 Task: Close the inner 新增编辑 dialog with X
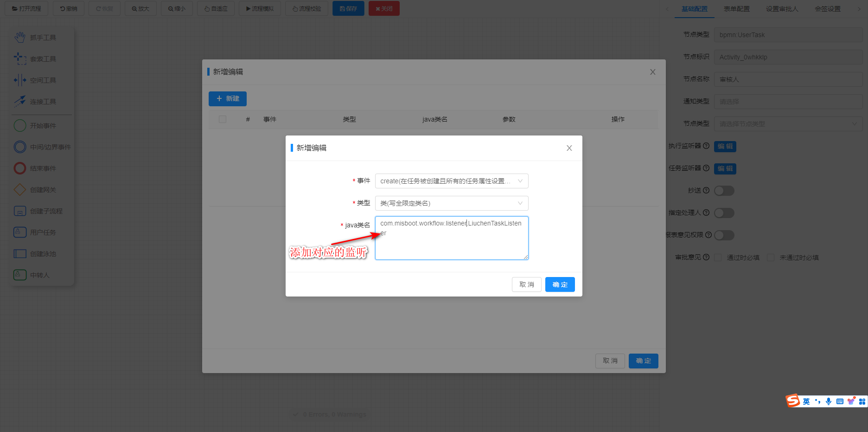click(569, 148)
